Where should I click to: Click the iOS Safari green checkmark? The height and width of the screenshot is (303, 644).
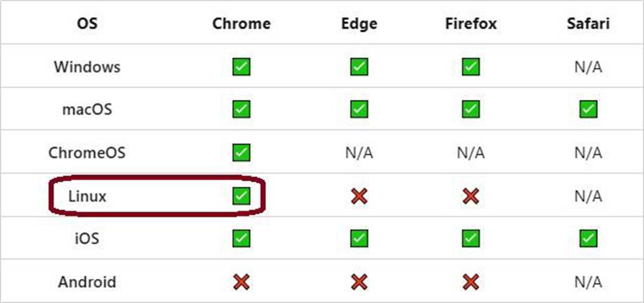point(588,238)
